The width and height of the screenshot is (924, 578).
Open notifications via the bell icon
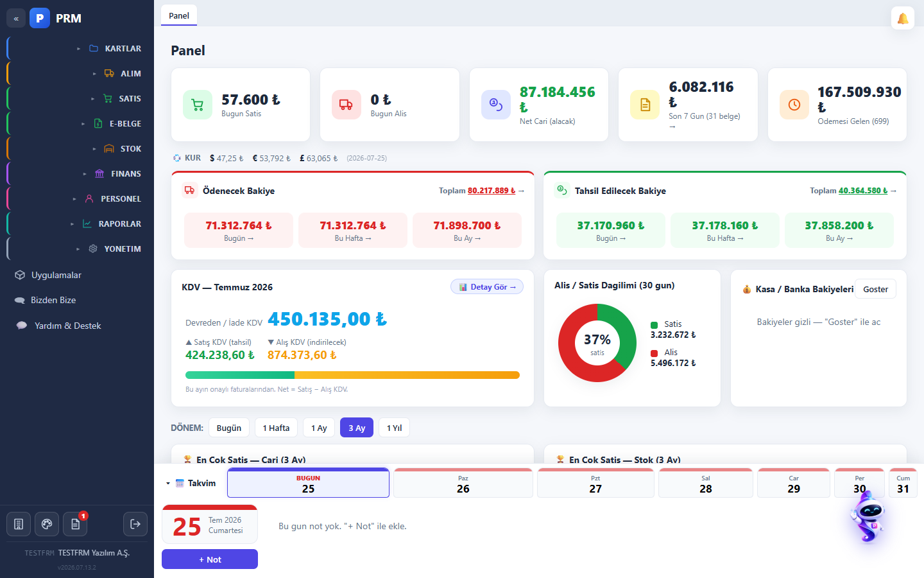coord(903,18)
